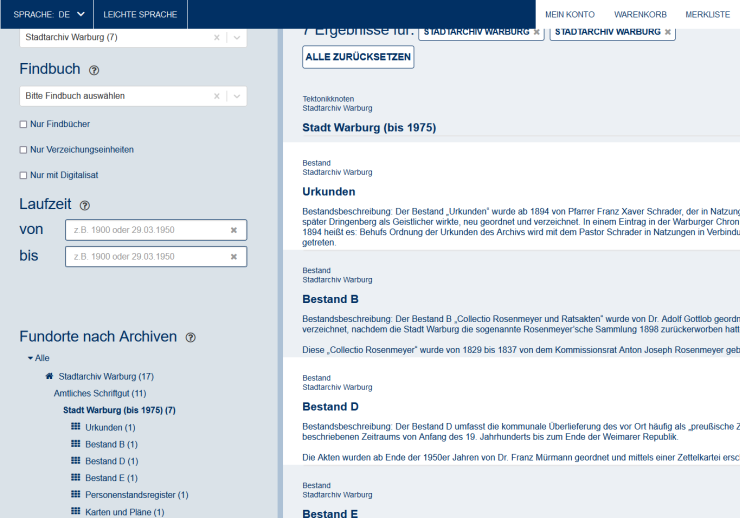Select Bestand B (1) in archive tree
This screenshot has height=518, width=740.
tap(111, 445)
